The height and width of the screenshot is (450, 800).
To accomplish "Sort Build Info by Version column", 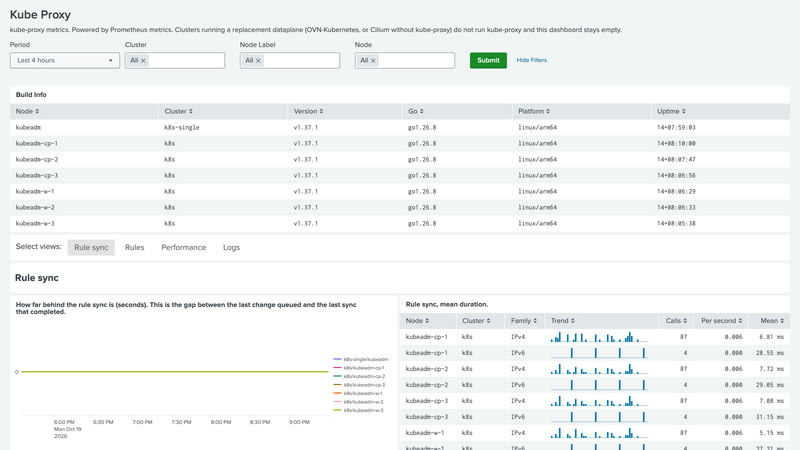I will [308, 111].
